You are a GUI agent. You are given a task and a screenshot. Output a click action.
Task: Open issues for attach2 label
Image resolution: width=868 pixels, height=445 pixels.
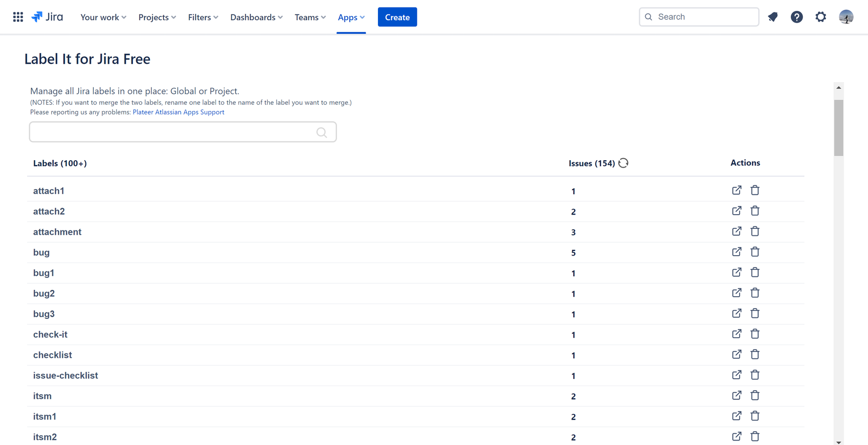click(737, 211)
